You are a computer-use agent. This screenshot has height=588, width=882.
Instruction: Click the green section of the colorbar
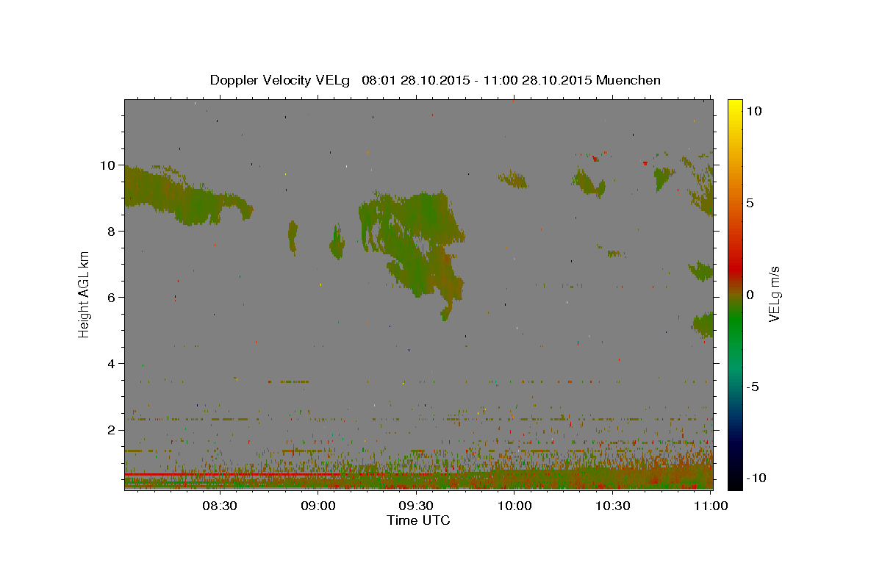(734, 323)
